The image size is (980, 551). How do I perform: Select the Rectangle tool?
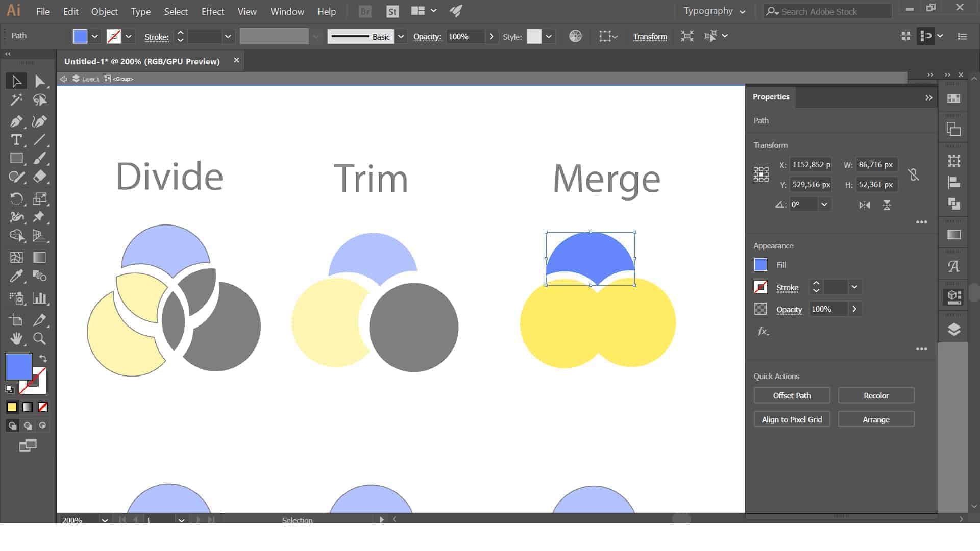point(16,159)
